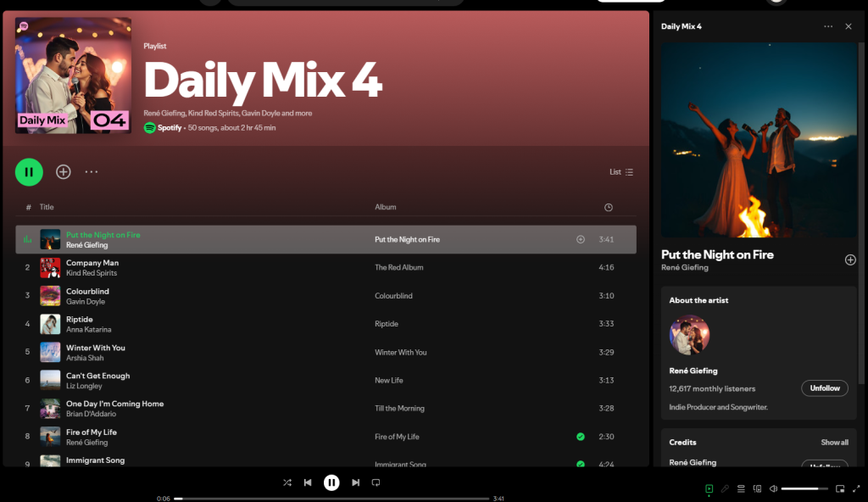
Task: Open more options in the Daily Mix 4 side panel
Action: (x=828, y=26)
